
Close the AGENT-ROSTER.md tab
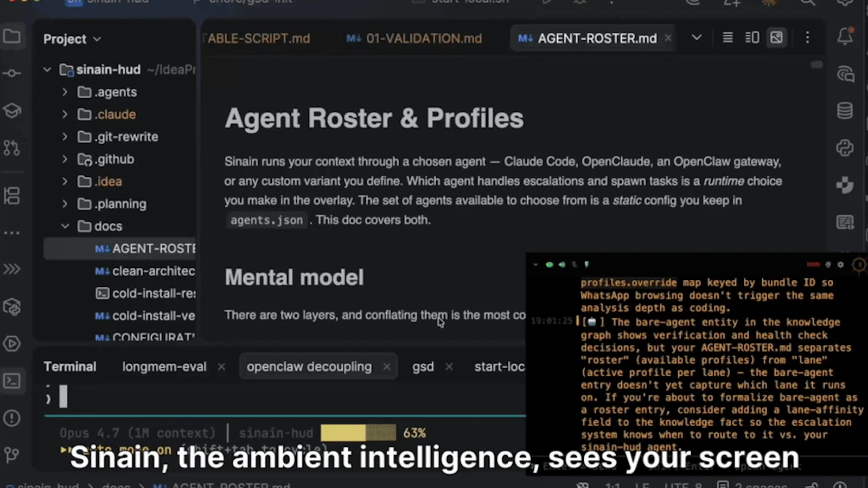click(668, 38)
